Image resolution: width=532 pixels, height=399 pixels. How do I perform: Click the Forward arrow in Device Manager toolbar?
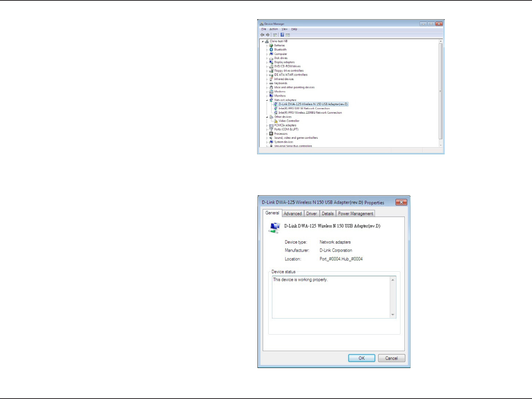[268, 35]
